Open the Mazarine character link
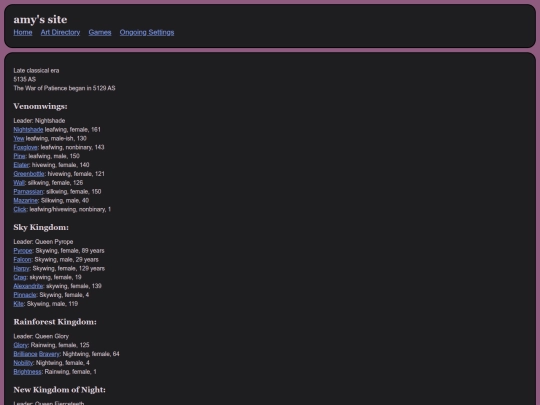Image resolution: width=540 pixels, height=405 pixels. [25, 200]
